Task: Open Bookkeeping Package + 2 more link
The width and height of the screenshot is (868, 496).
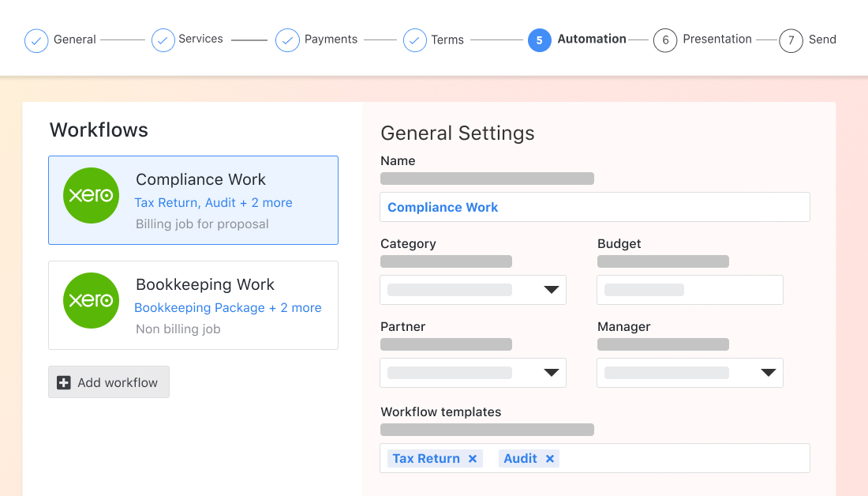Action: click(227, 307)
